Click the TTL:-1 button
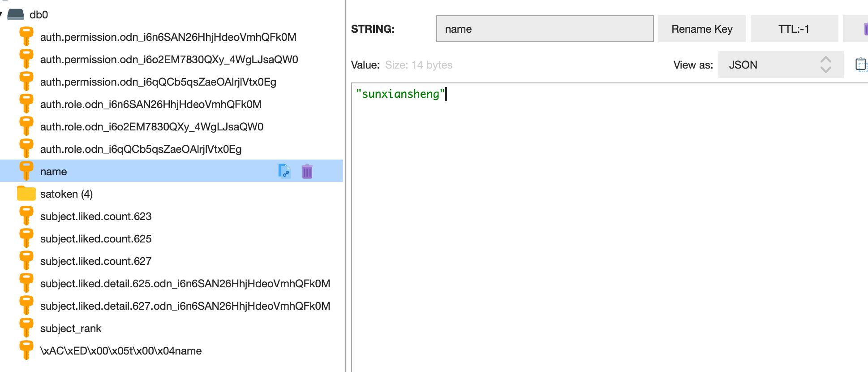868x372 pixels. pos(794,29)
